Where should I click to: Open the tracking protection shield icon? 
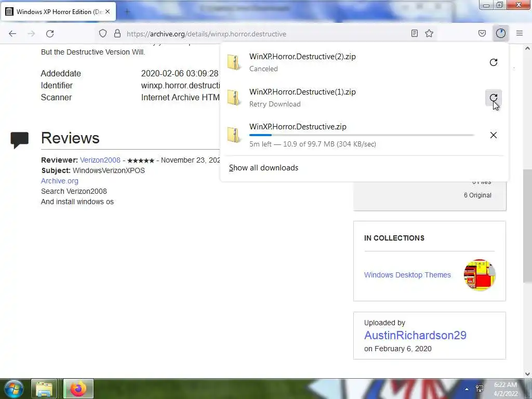103,34
